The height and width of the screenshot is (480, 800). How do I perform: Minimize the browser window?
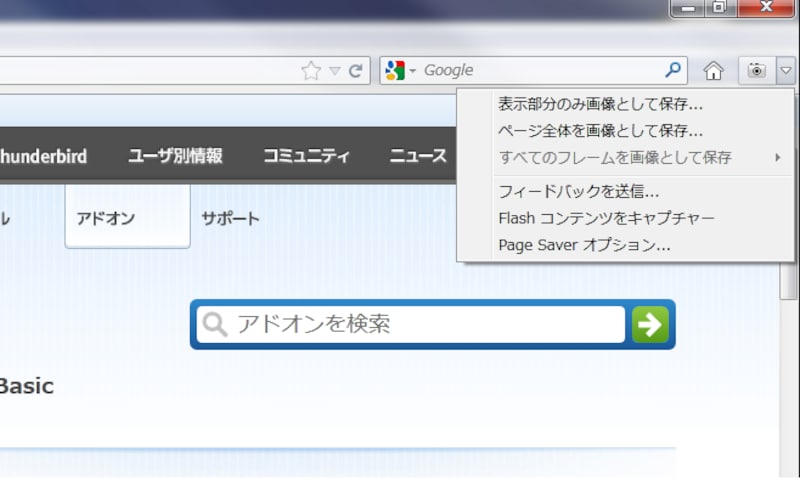(x=688, y=8)
